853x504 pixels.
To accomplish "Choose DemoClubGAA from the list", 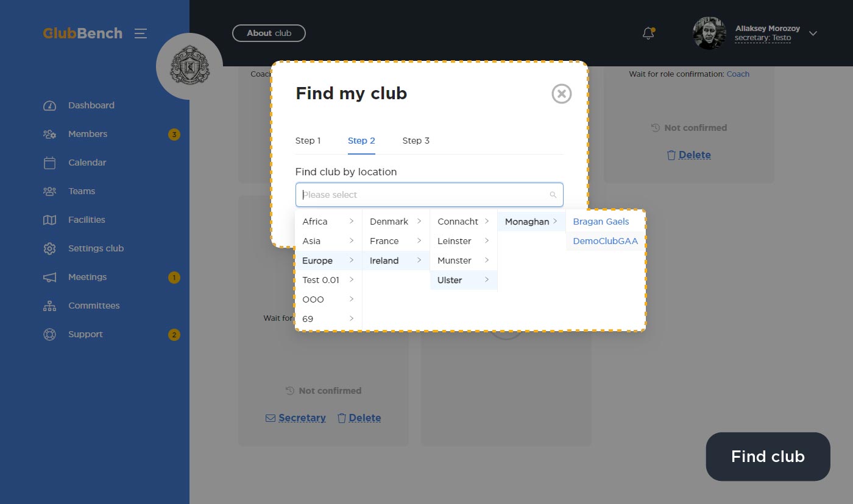I will point(605,241).
